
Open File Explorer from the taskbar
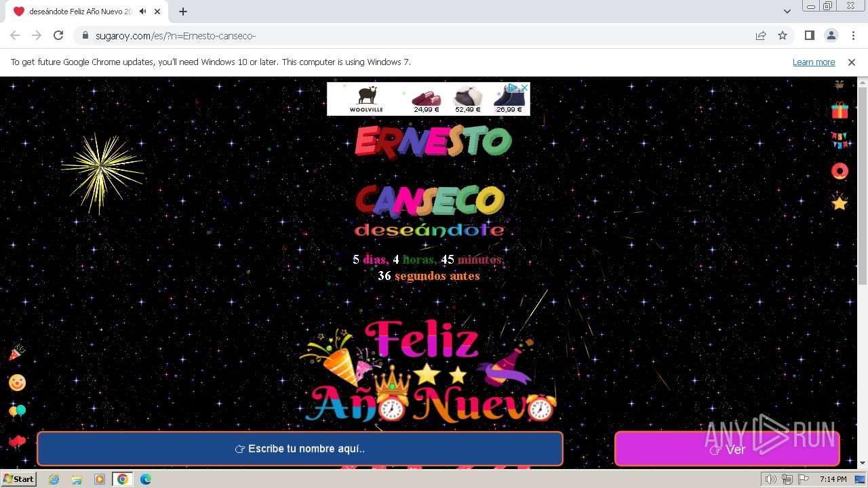coord(77,479)
